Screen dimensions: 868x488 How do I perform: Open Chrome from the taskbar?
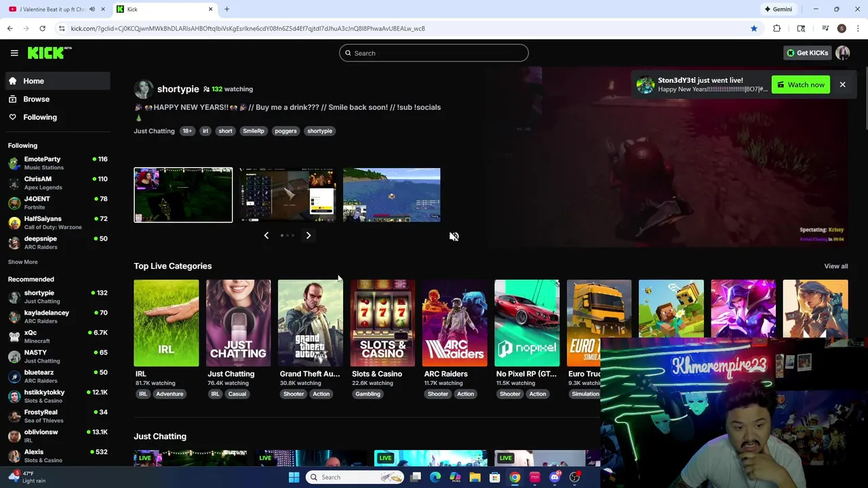(x=515, y=477)
